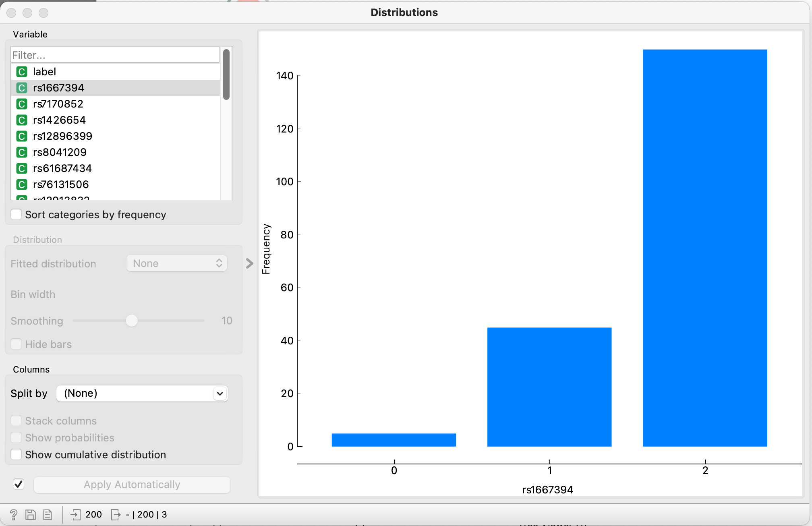This screenshot has height=526, width=812.
Task: Click the categorical icon beside rs8041209
Action: tap(22, 152)
